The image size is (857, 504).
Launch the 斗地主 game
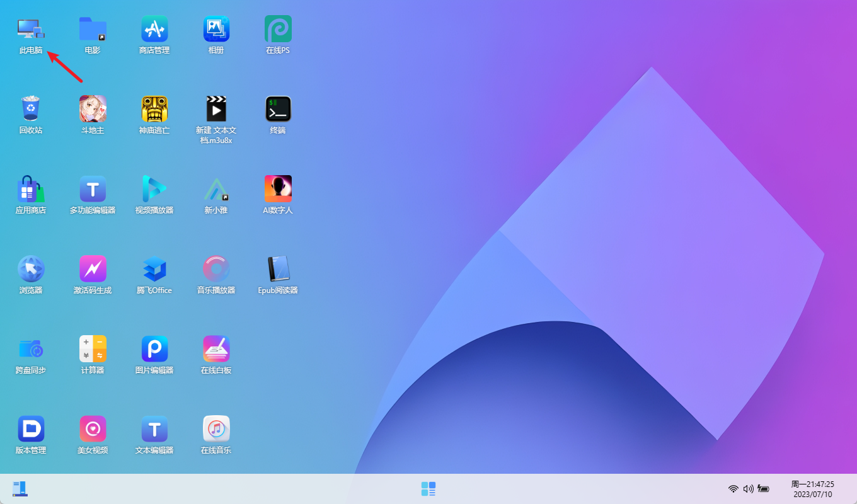tap(93, 109)
